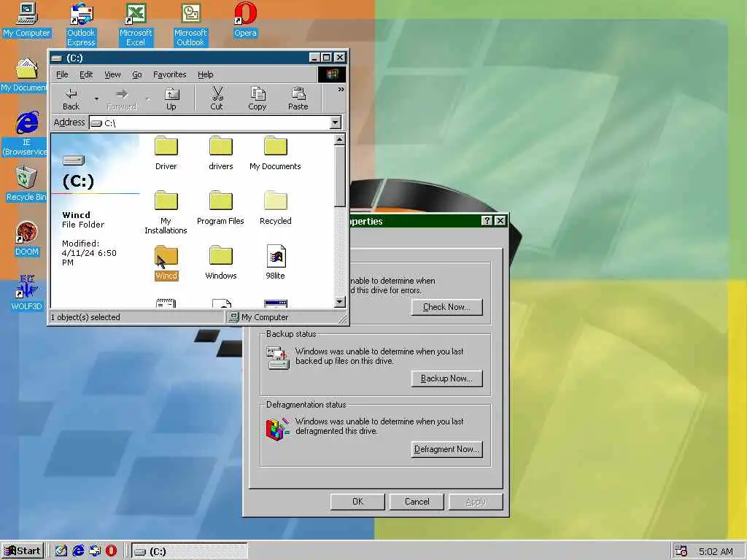Click OK in the Properties dialog
Screen dimensions: 747x560
click(357, 502)
